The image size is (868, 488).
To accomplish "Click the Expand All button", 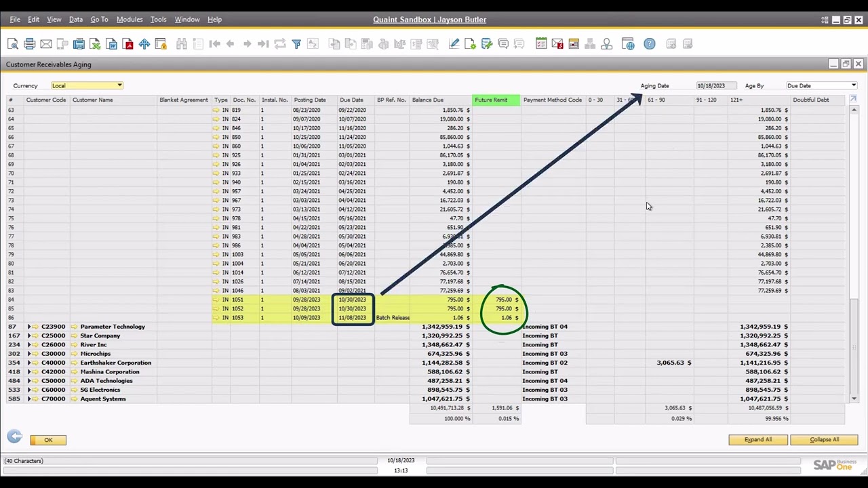I will point(758,440).
